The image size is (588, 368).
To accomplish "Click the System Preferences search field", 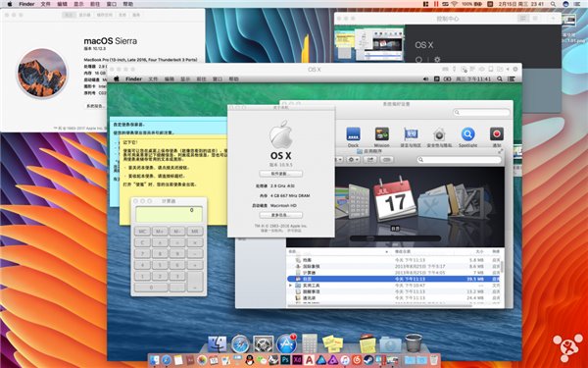I will pos(481,112).
